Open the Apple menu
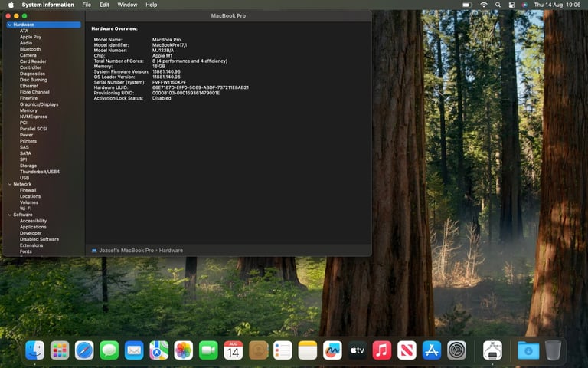Screen dimensions: 588x368 click(x=11, y=5)
